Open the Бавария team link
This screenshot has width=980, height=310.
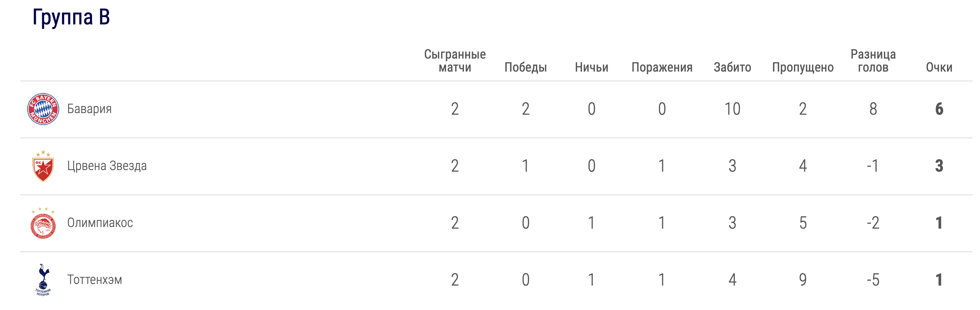coord(90,109)
